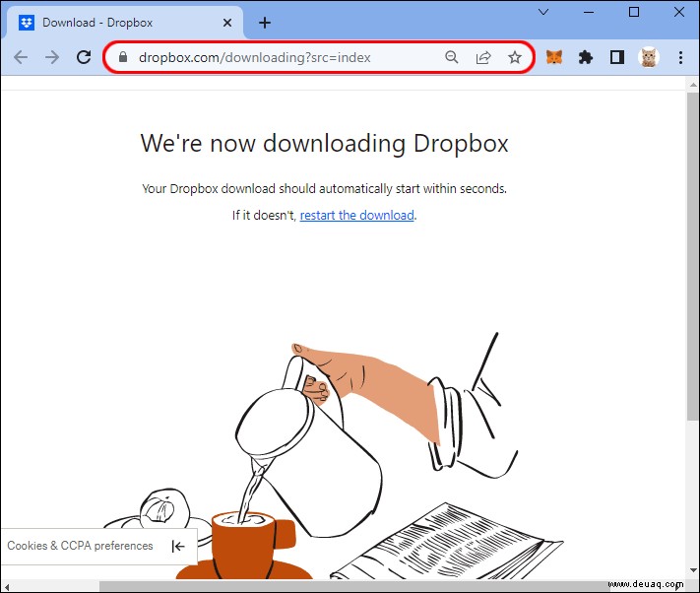
Task: Click the padlock site info icon
Action: [123, 57]
